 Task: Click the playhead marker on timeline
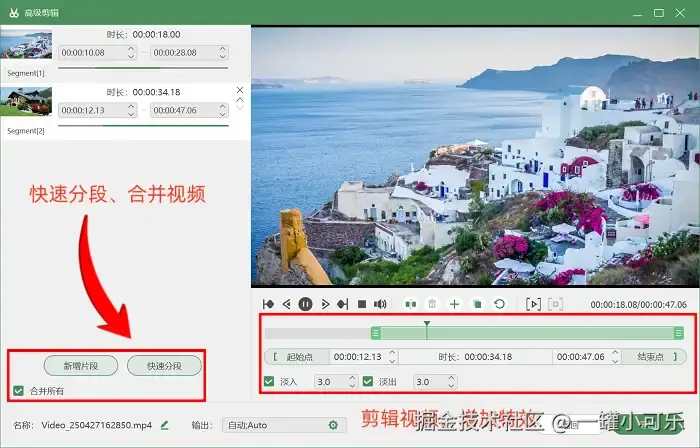coord(427,324)
